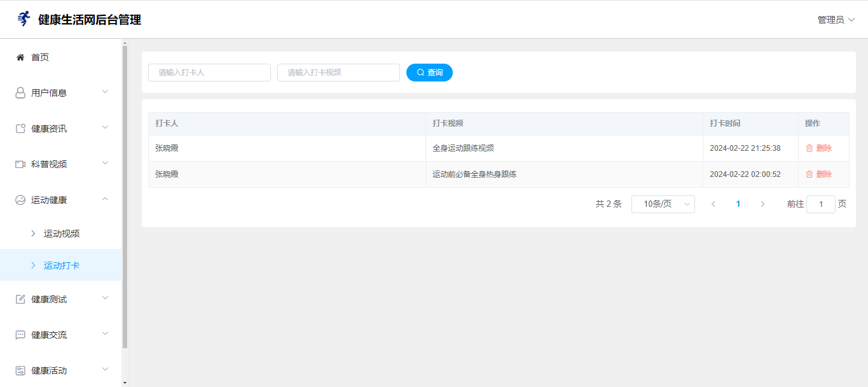Click the home icon beside 首页
The height and width of the screenshot is (387, 868).
coord(20,57)
